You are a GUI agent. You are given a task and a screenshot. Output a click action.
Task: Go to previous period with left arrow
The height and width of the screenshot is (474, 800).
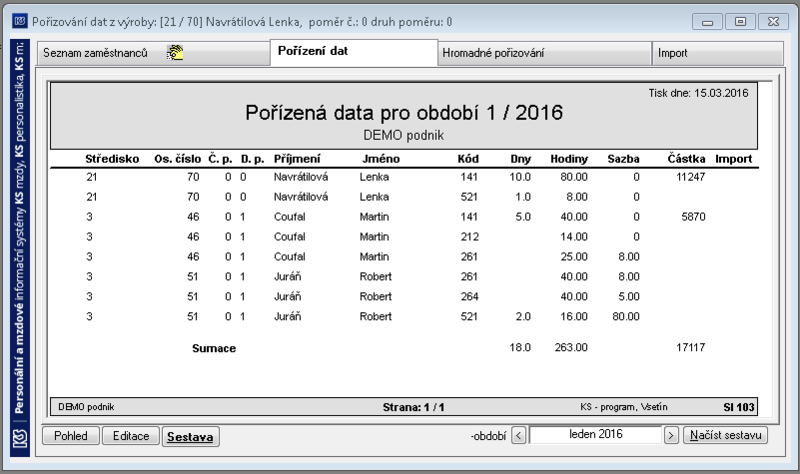tap(519, 436)
